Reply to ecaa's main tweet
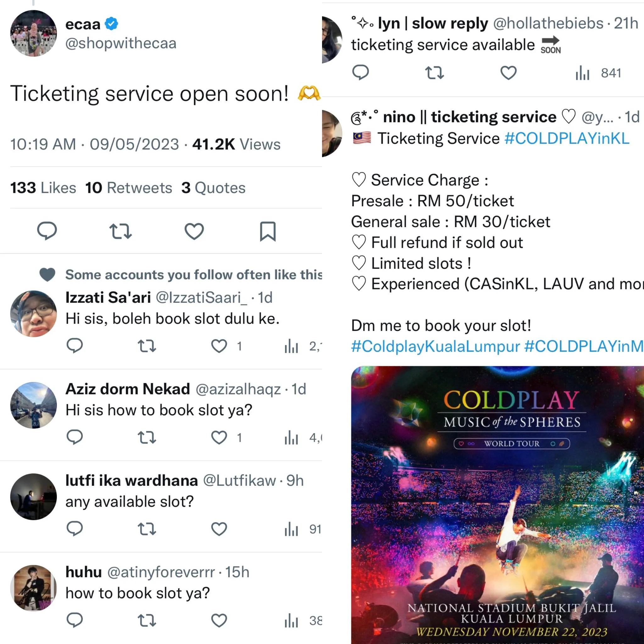Image resolution: width=644 pixels, height=644 pixels. 47,231
